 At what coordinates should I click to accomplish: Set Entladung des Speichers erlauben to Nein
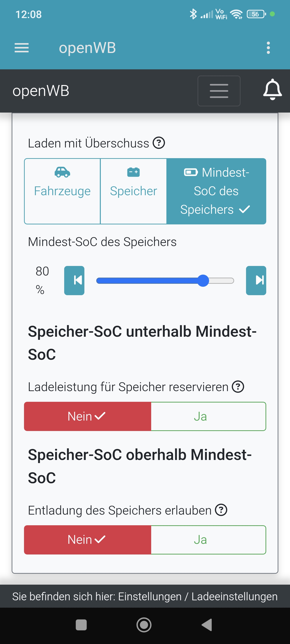(x=87, y=540)
